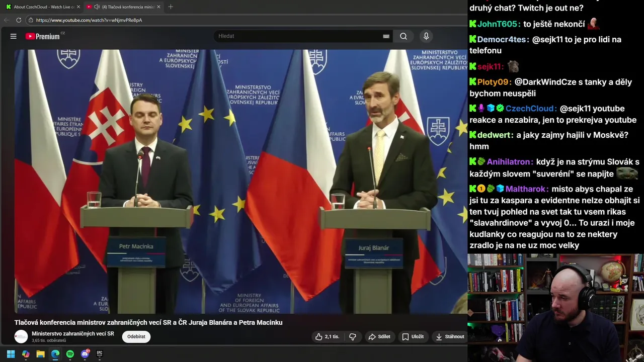Open Ministerstvo zahraničných vecí SR channel name

click(73, 334)
